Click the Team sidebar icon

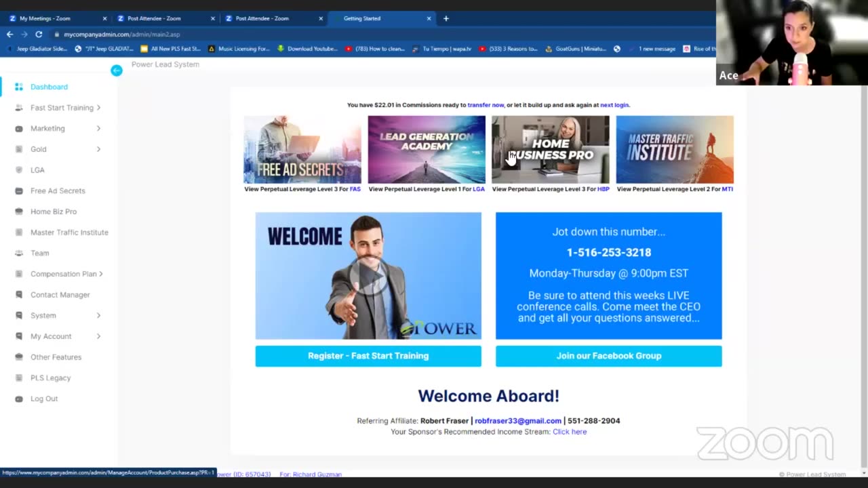19,253
